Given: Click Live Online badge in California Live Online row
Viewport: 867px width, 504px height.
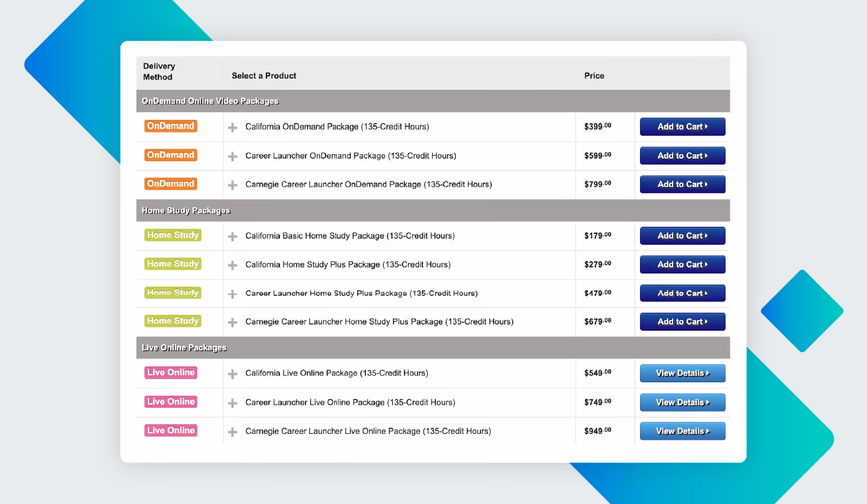Looking at the screenshot, I should [x=171, y=373].
